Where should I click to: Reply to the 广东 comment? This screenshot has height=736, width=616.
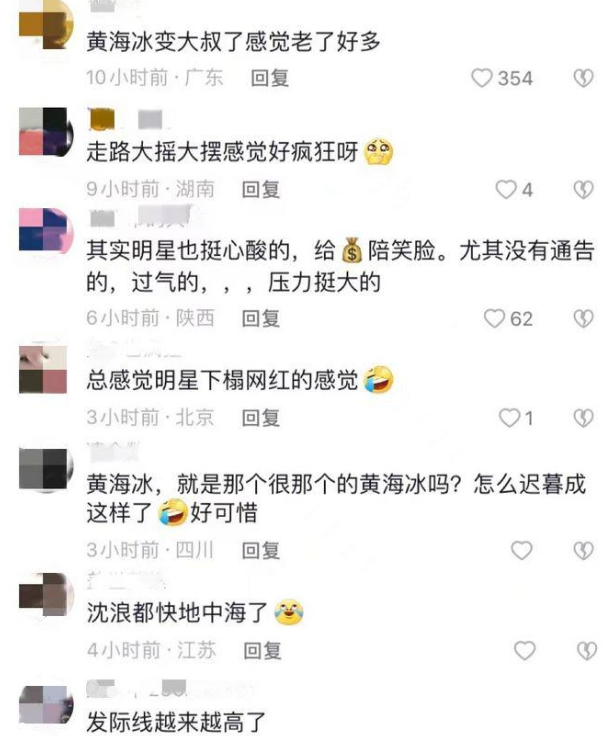(270, 78)
